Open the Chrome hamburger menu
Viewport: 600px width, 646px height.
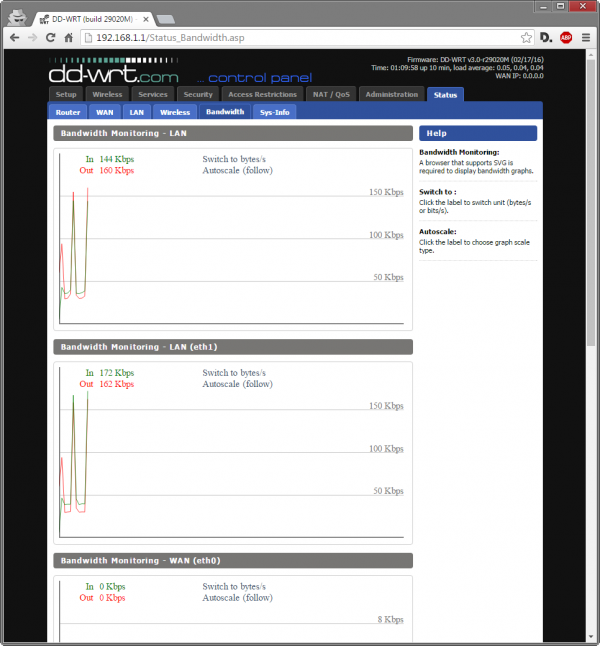coord(585,37)
